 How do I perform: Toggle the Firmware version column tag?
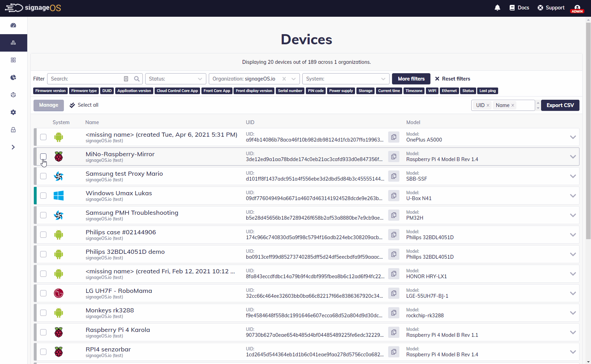click(x=50, y=91)
